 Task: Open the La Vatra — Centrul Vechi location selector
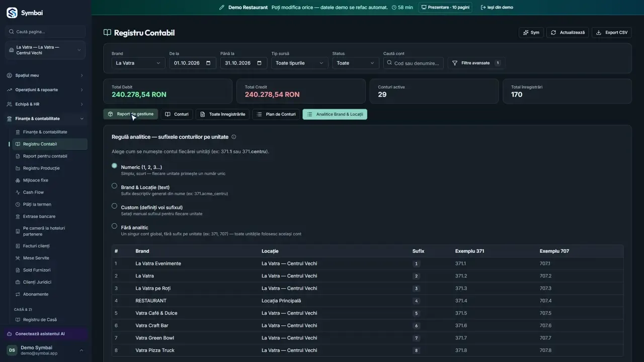tap(46, 50)
